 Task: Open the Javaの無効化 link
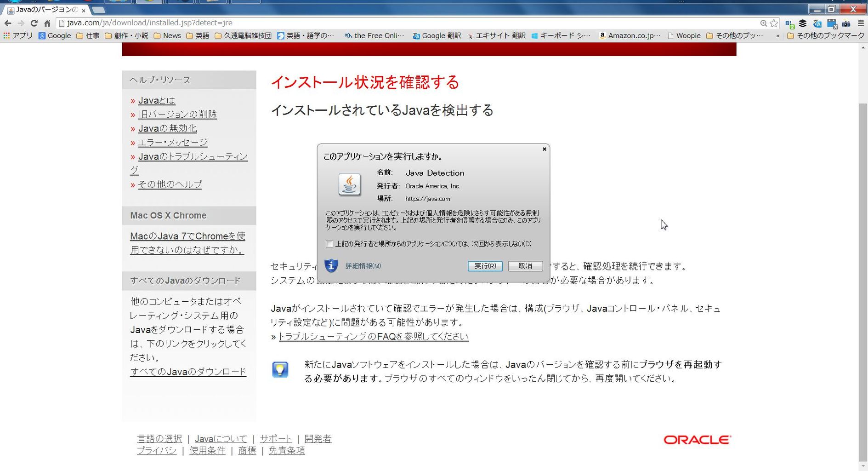[x=168, y=128]
